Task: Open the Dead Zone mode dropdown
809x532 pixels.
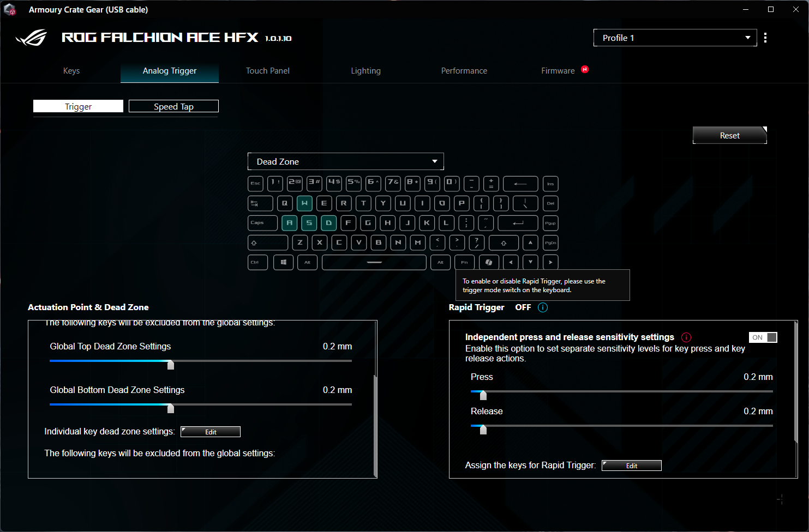Action: point(346,161)
